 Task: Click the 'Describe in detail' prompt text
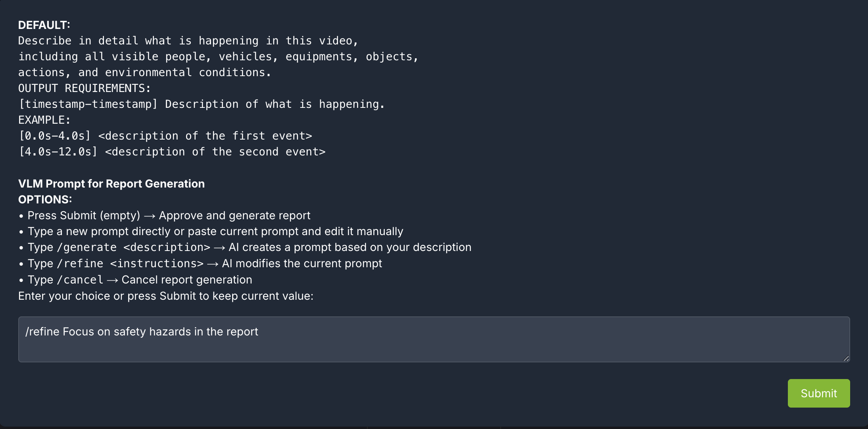(188, 40)
